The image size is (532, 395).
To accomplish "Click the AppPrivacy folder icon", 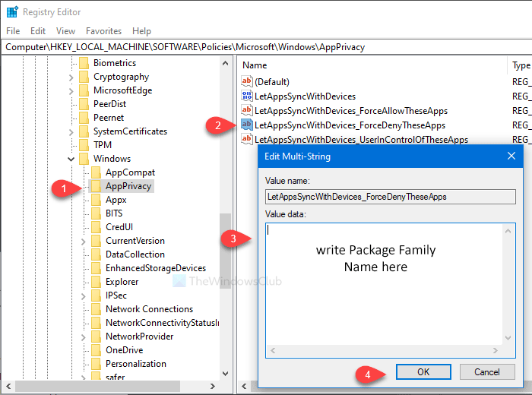I will click(x=96, y=186).
